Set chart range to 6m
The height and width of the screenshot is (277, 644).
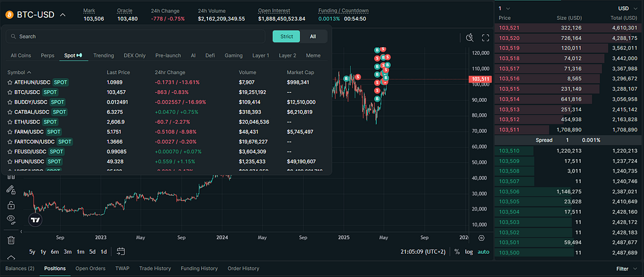click(55, 251)
